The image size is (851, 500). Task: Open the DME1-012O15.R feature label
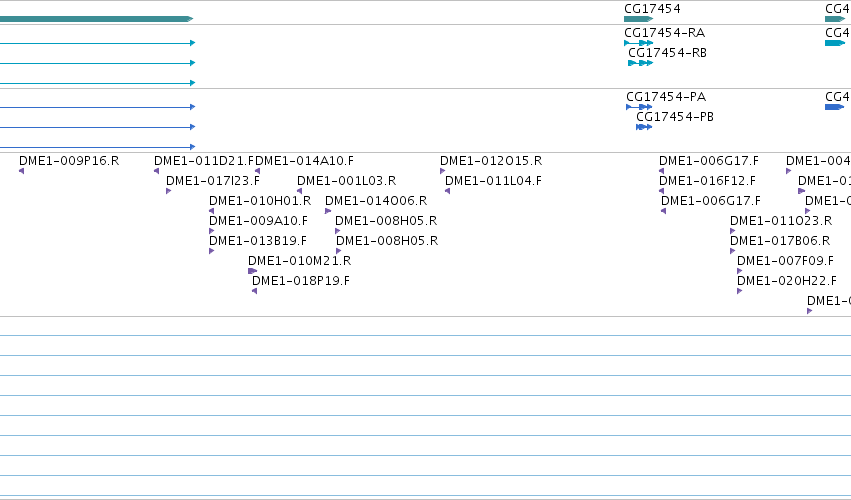[x=491, y=161]
